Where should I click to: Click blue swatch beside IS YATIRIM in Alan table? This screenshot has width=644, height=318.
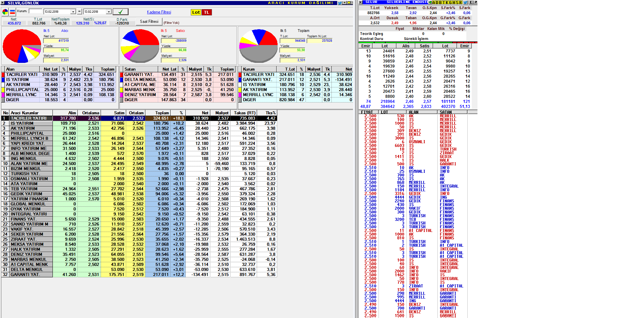3,80
